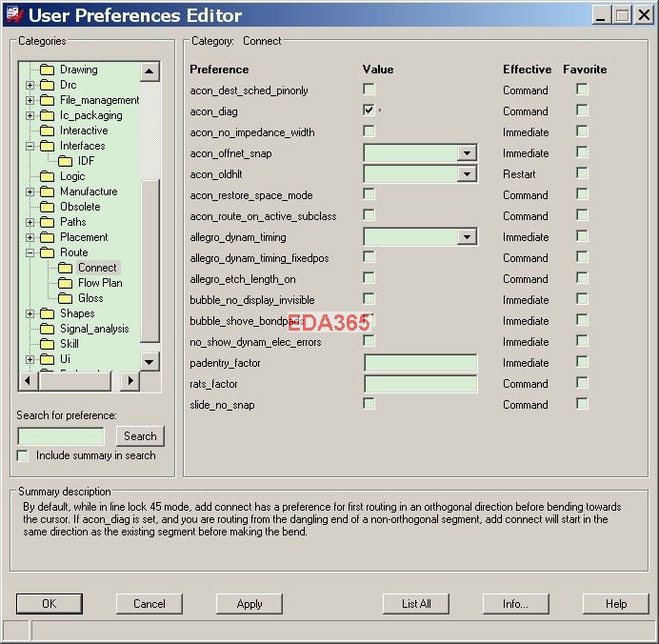This screenshot has height=644, width=659.
Task: Select the Signal_analysis category
Action: (94, 329)
